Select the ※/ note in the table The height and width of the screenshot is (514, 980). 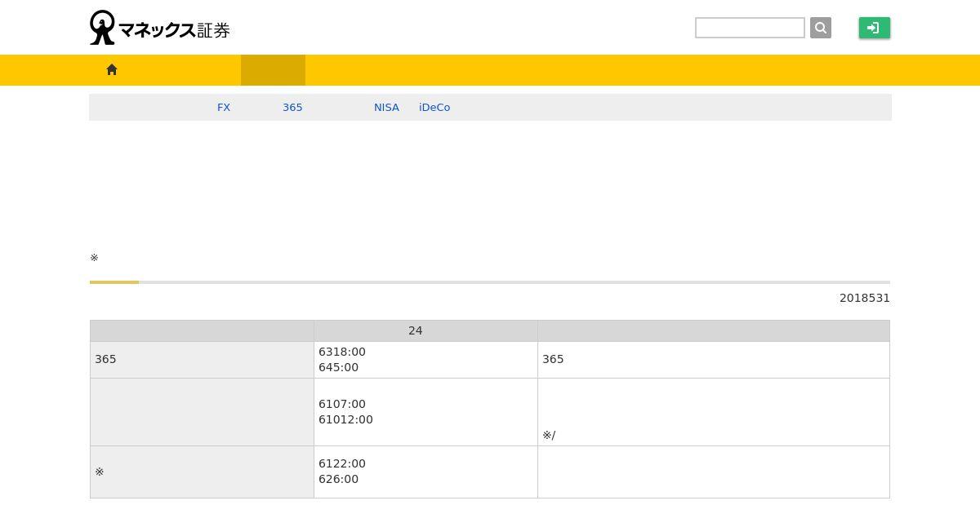pyautogui.click(x=549, y=435)
